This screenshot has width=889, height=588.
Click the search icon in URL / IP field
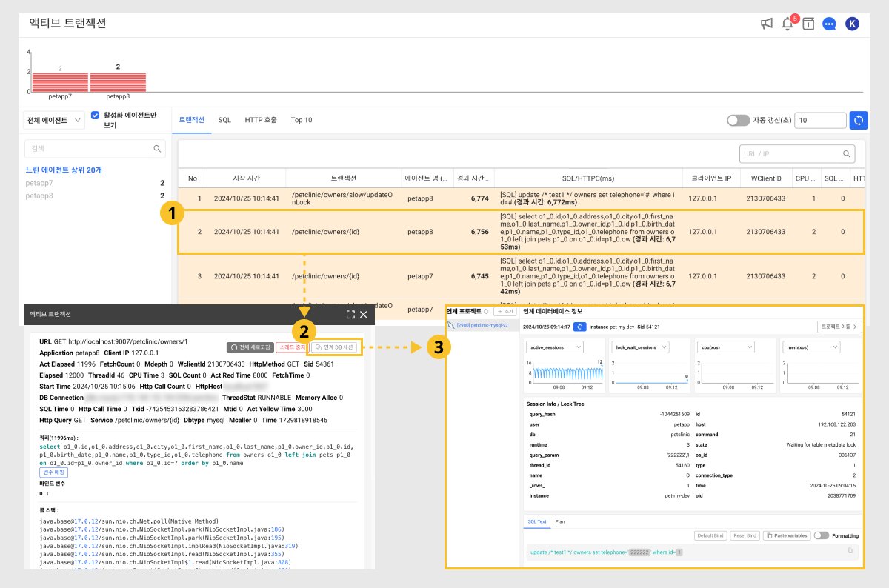click(x=847, y=154)
